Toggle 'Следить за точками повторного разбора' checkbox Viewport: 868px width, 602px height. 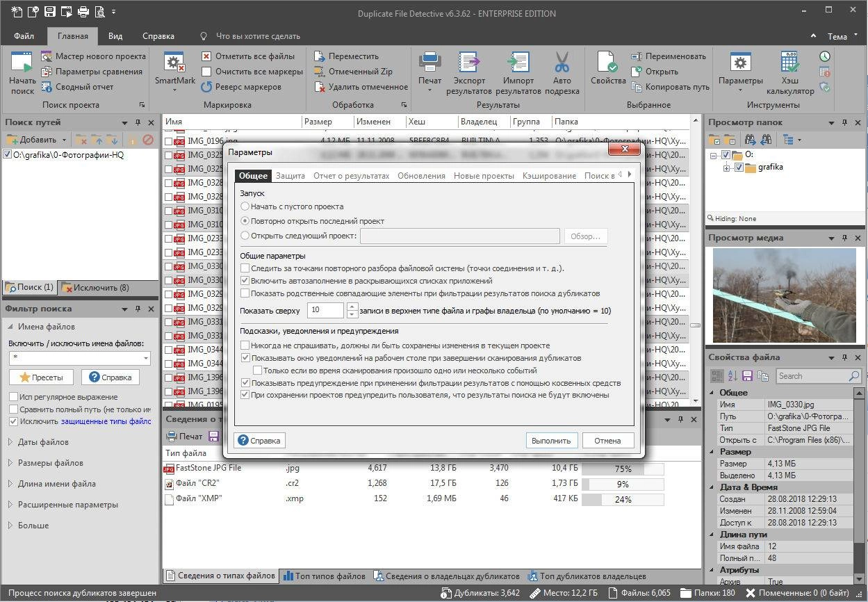click(245, 268)
